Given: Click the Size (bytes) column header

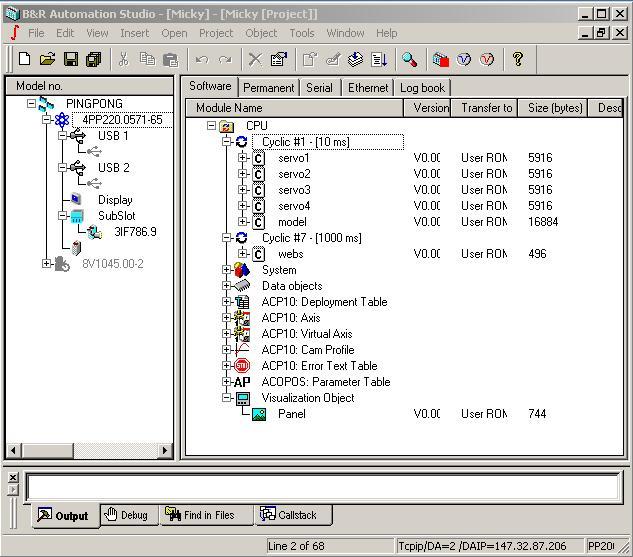Looking at the screenshot, I should tap(553, 108).
